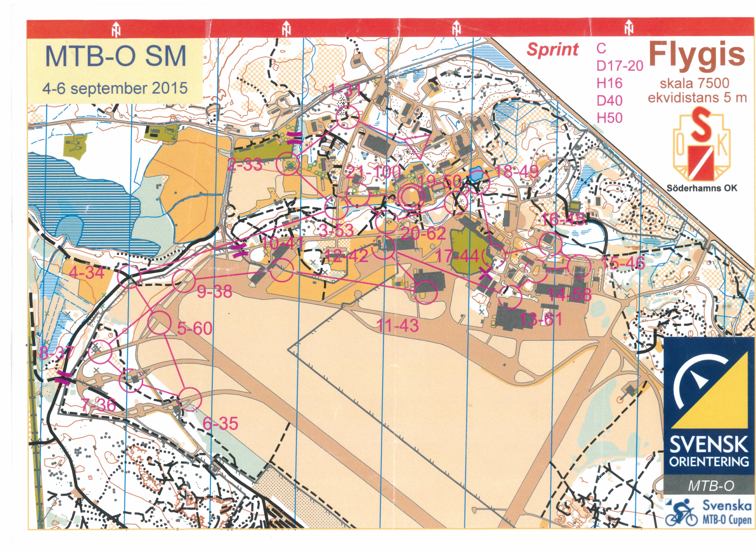Click the control circle beside '11-43'

coord(426,292)
